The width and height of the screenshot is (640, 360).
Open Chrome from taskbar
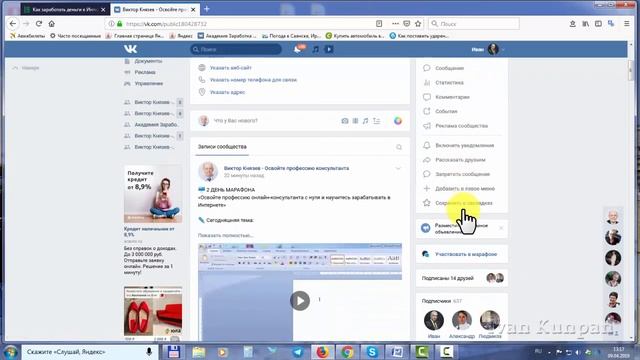click(x=347, y=352)
